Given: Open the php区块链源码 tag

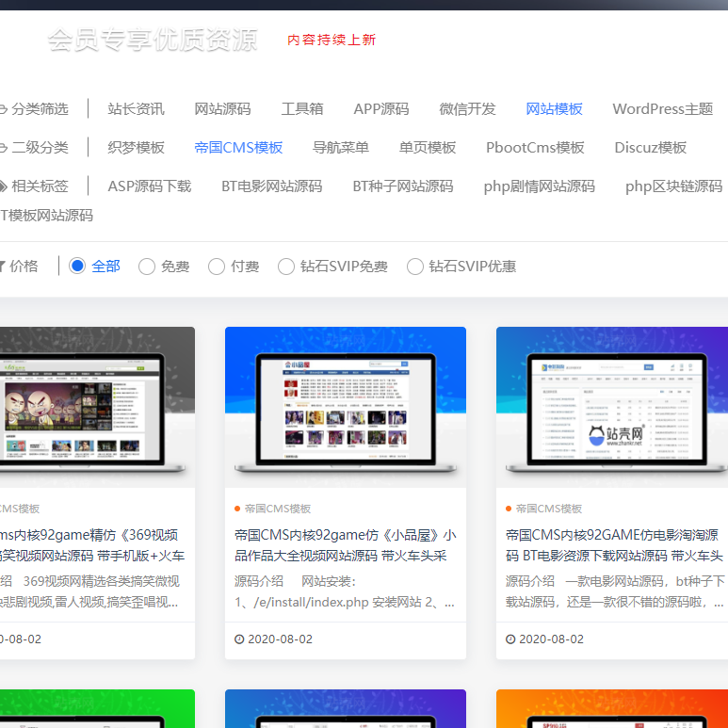Looking at the screenshot, I should tap(673, 186).
